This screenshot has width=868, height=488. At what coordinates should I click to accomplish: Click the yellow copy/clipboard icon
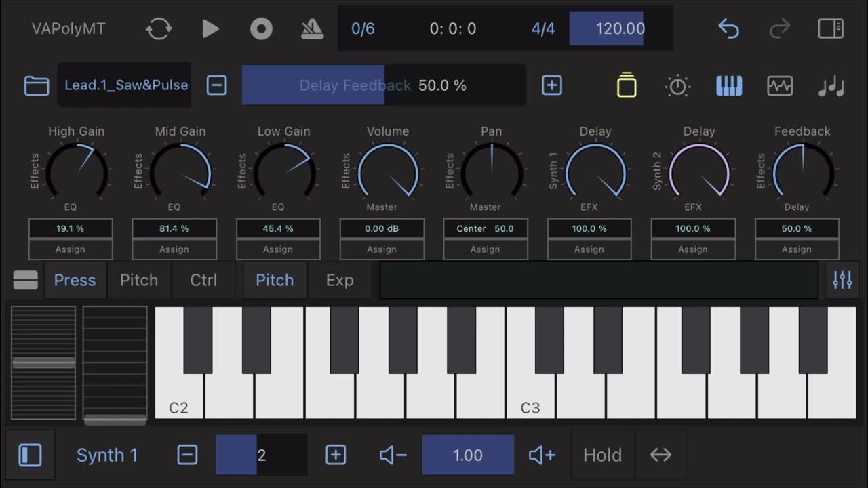pos(627,85)
